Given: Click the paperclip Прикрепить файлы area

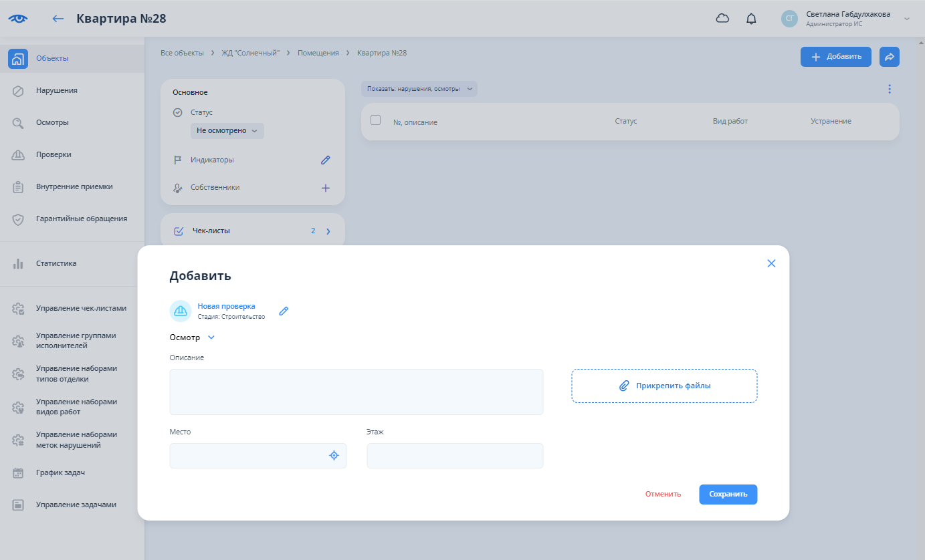Looking at the screenshot, I should [663, 386].
